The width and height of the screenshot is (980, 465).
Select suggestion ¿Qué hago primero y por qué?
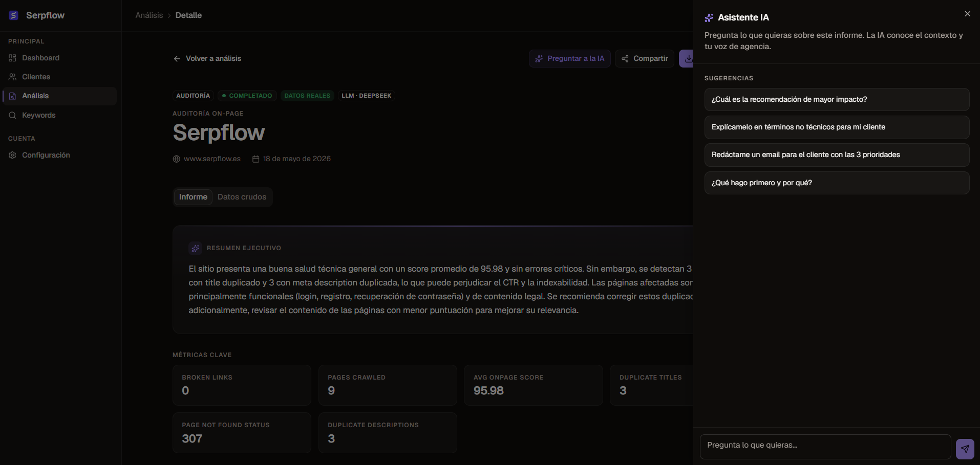point(837,183)
